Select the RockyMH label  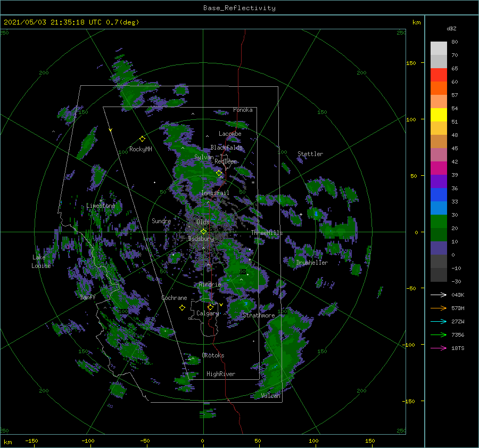(x=141, y=149)
